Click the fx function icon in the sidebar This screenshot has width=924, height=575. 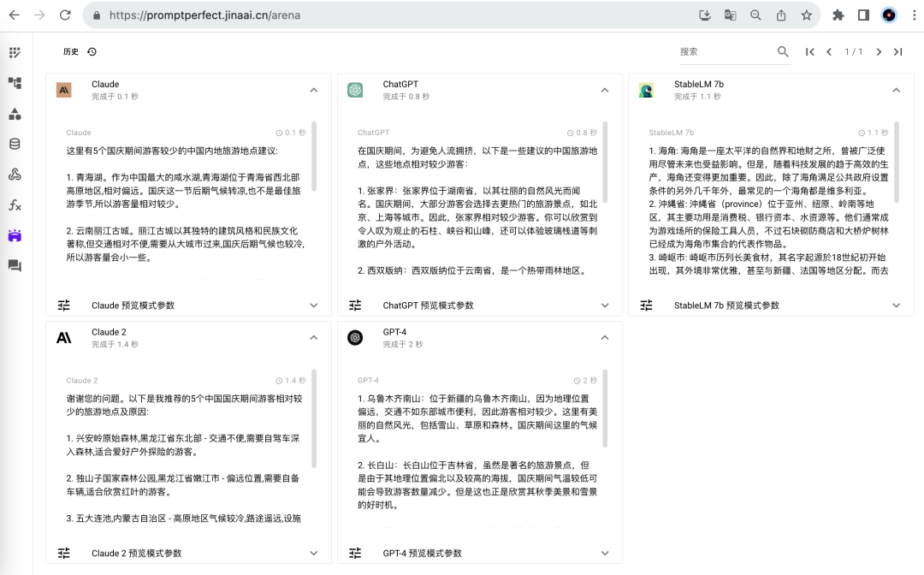[15, 205]
